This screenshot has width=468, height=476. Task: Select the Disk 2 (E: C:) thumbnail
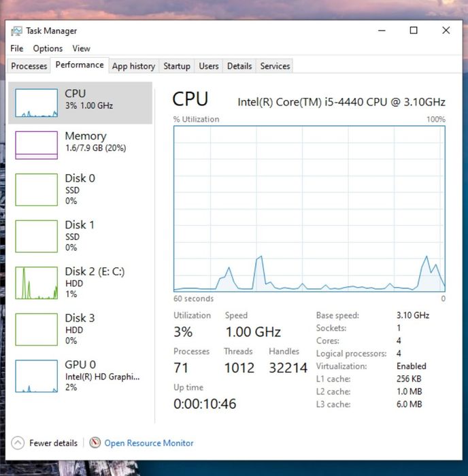[37, 283]
